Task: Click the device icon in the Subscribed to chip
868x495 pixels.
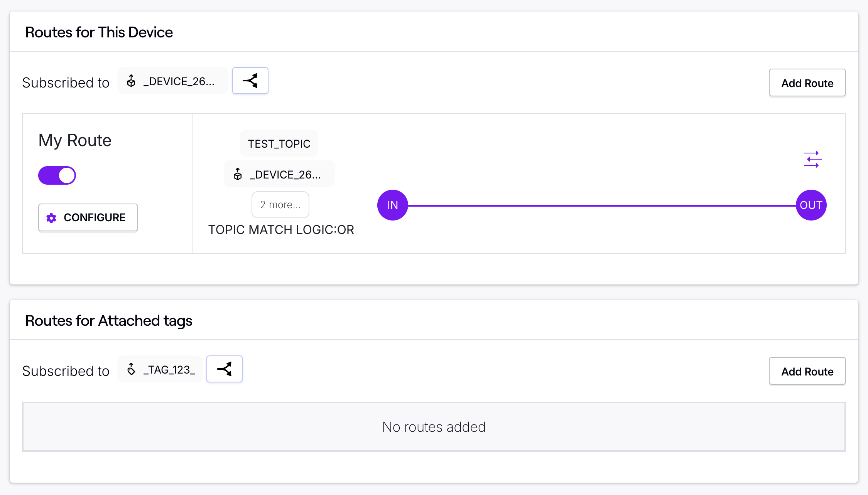Action: point(131,81)
